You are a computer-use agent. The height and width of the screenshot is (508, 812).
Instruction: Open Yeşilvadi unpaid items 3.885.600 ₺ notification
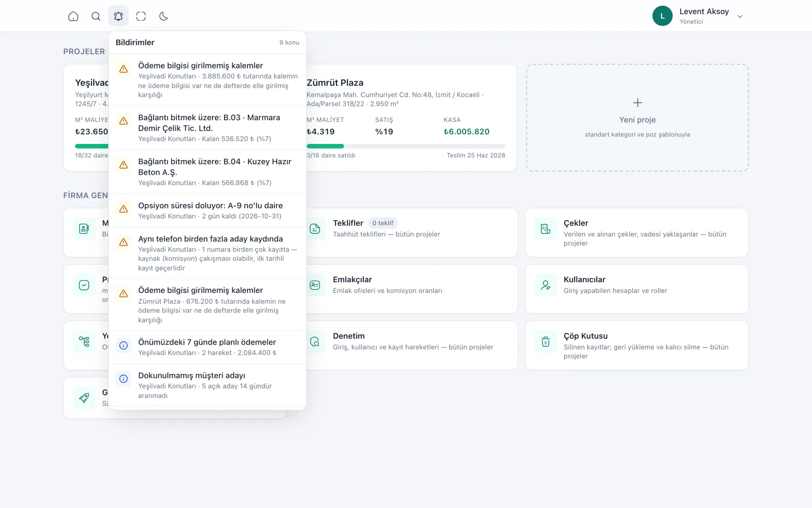(x=207, y=80)
